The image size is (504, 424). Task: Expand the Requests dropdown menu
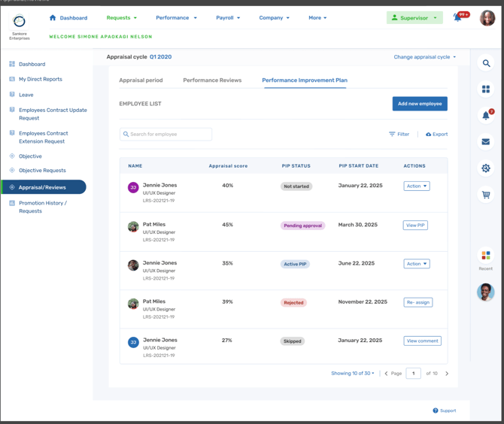point(121,18)
